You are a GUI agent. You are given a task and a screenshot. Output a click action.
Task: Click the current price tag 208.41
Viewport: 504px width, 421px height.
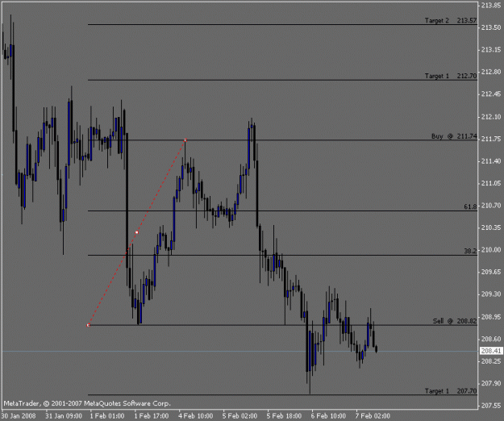click(x=491, y=351)
